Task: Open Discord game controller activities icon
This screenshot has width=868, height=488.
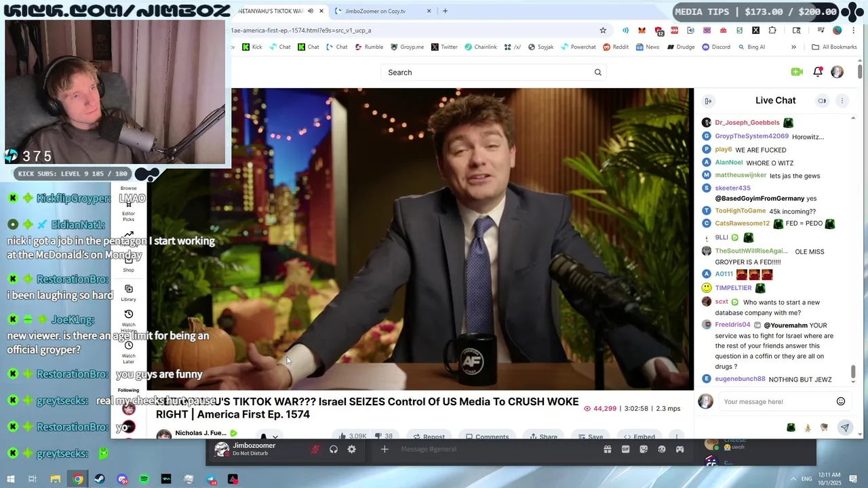Action: (679, 449)
